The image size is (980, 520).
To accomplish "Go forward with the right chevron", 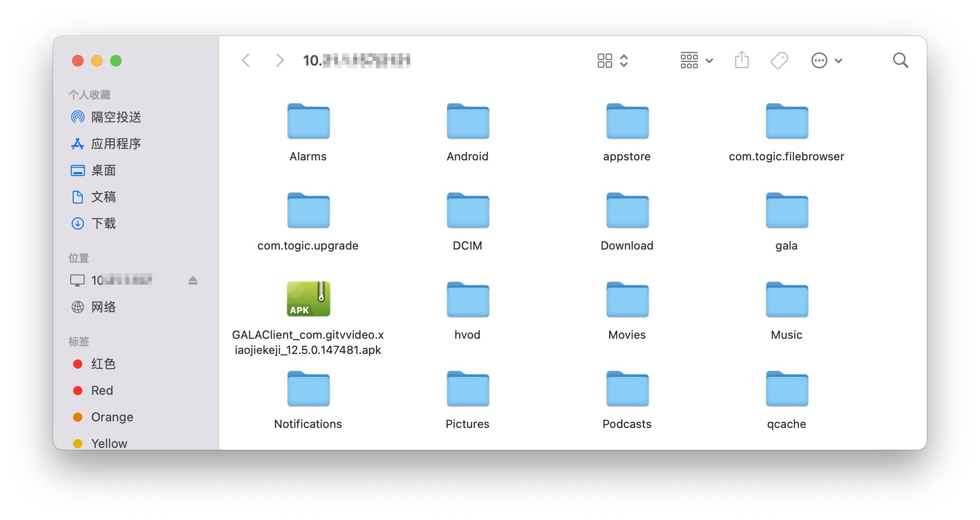I will click(280, 60).
